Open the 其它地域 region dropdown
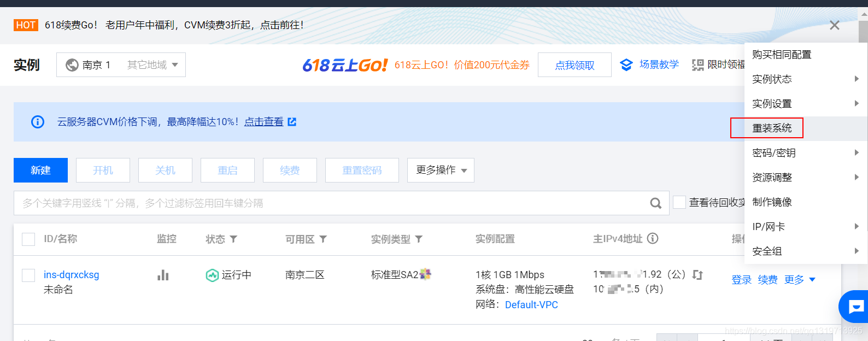868x341 pixels. point(153,65)
